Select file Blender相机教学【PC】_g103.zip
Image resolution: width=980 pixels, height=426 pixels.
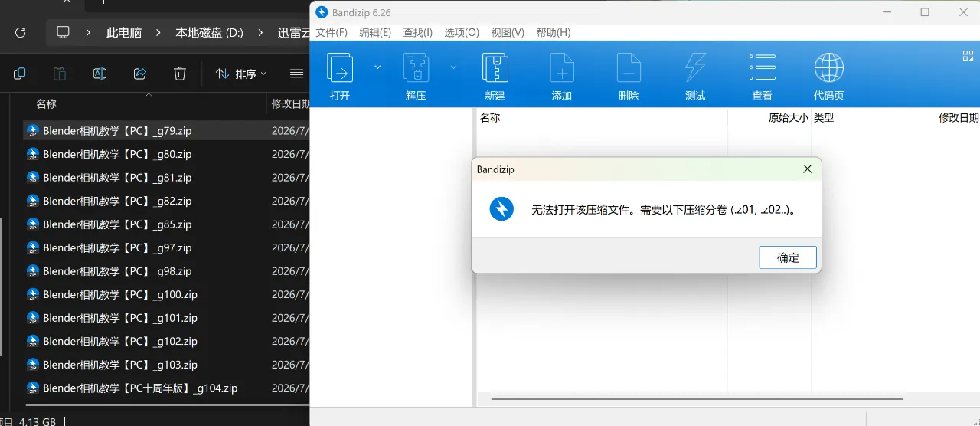pos(120,365)
